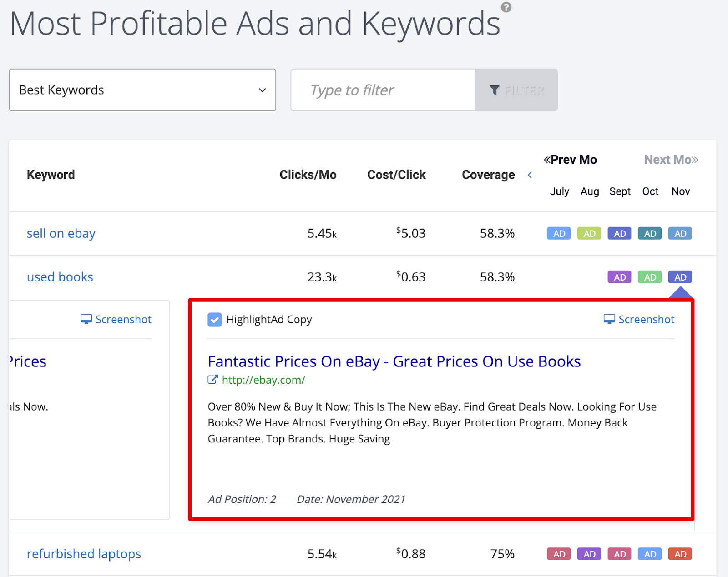This screenshot has width=728, height=577.
Task: Sort by Clicks/Mo column
Action: pos(308,175)
